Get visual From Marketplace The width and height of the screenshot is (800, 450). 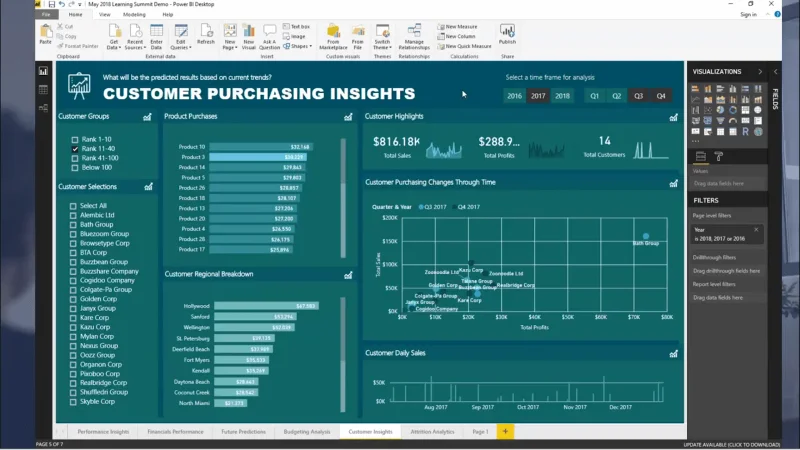[333, 37]
